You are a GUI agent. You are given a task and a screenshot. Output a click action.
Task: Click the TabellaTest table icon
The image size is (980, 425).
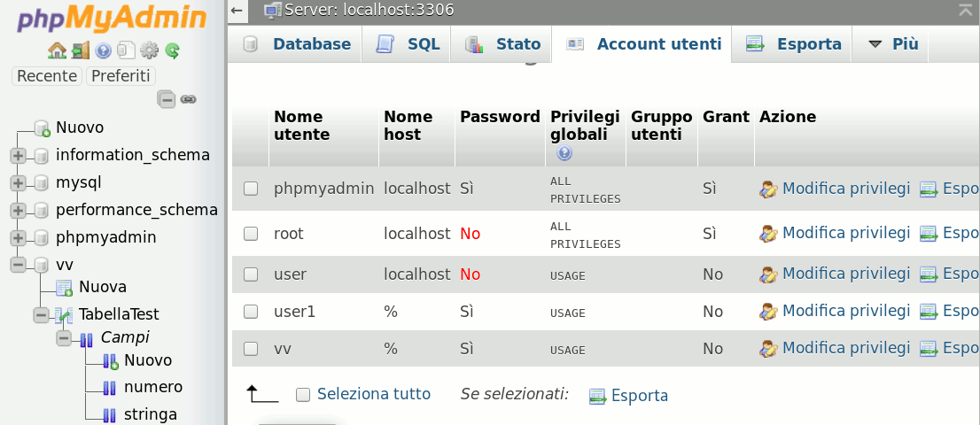(64, 315)
